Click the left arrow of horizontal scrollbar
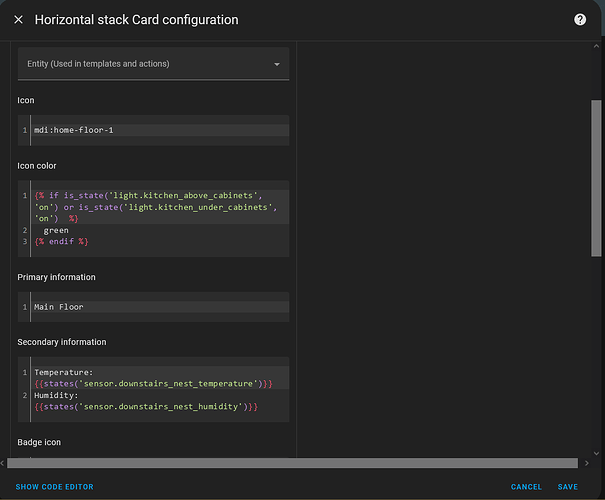Viewport: 605px width, 500px height. pos(4,463)
